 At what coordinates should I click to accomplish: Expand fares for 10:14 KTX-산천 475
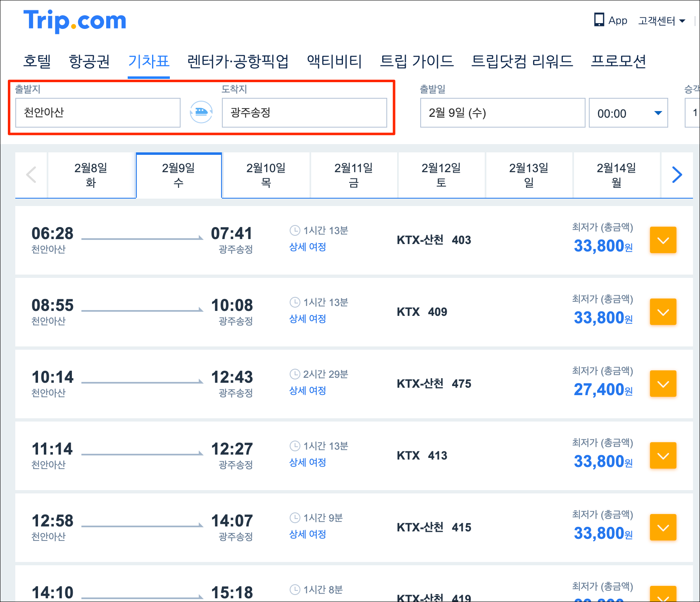click(663, 384)
